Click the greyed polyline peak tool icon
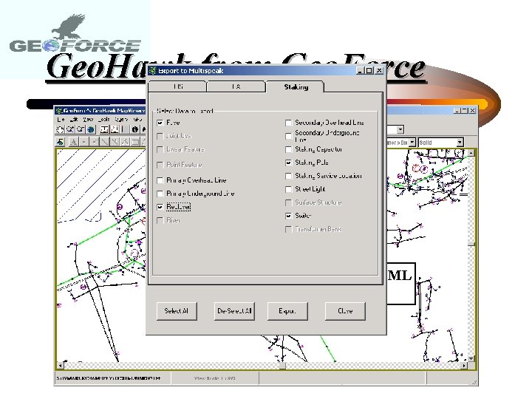Screen dimensions: 532x399 point(125,142)
